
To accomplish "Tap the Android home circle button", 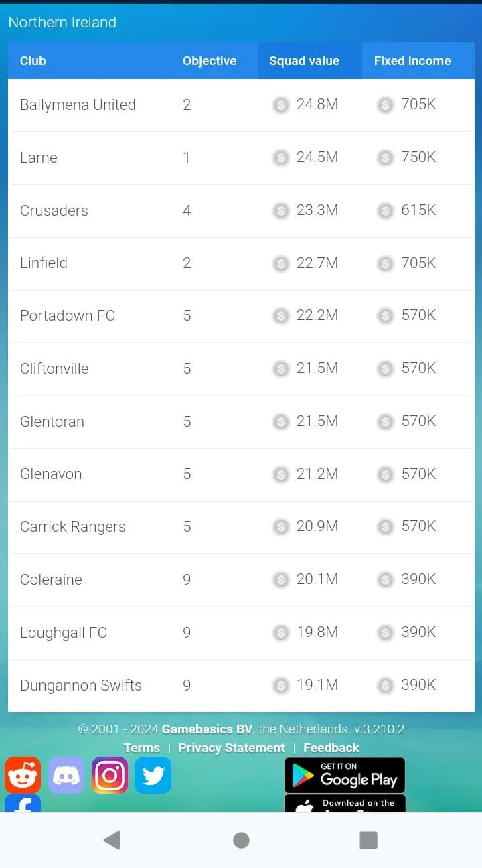I will 241,840.
